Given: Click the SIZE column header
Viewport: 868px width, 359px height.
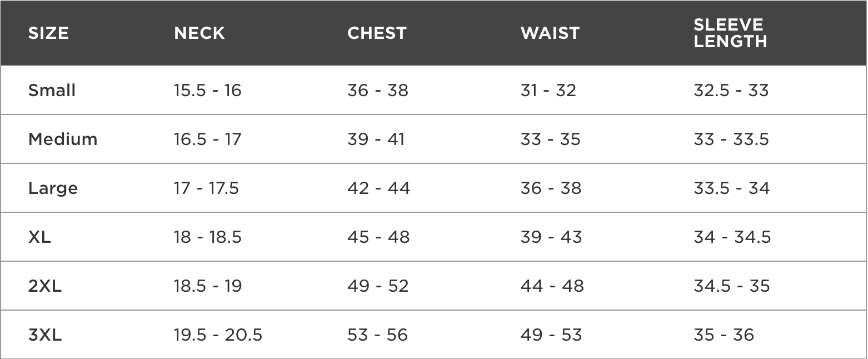Looking at the screenshot, I should 48,33.
